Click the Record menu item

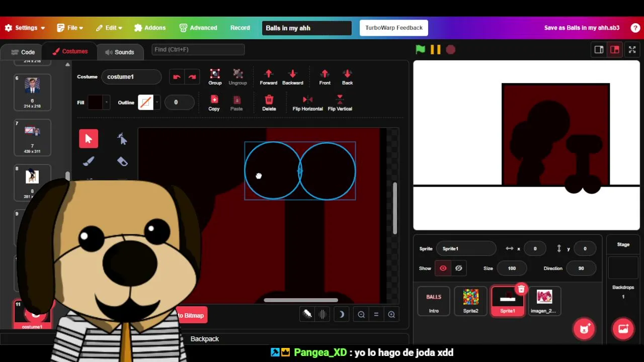(x=240, y=28)
